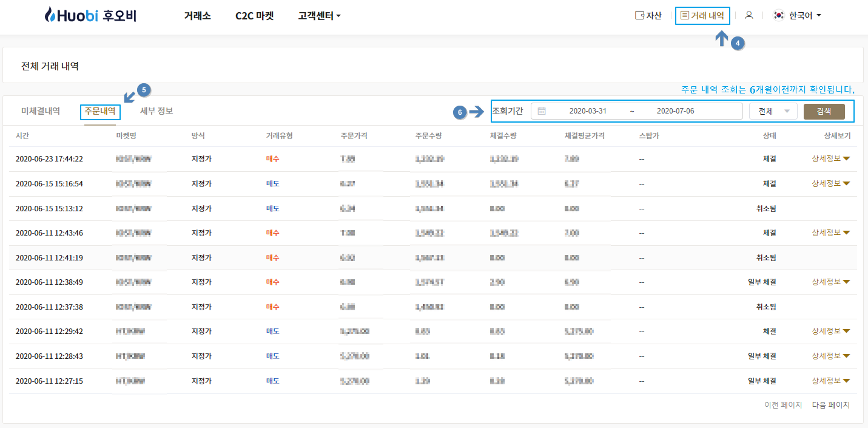The height and width of the screenshot is (428, 868).
Task: Click the 거래유형 column header
Action: point(279,135)
